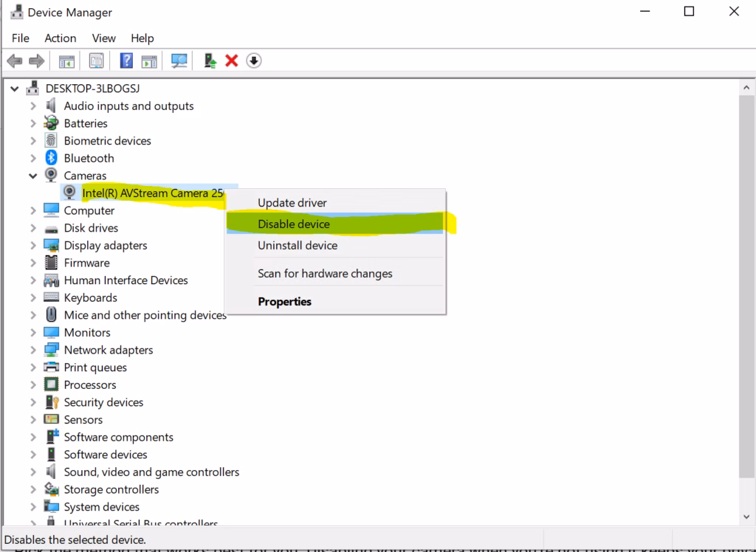The width and height of the screenshot is (756, 552).
Task: Click the Update device driver toolbar icon
Action: pos(210,61)
